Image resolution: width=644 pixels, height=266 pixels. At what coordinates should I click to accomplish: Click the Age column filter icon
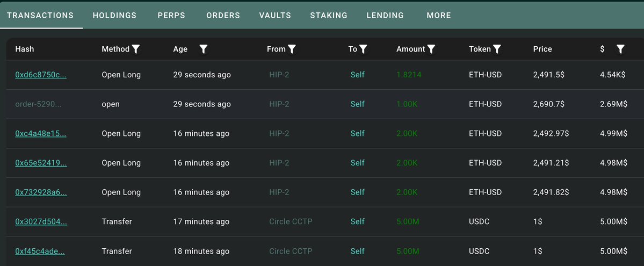coord(204,49)
